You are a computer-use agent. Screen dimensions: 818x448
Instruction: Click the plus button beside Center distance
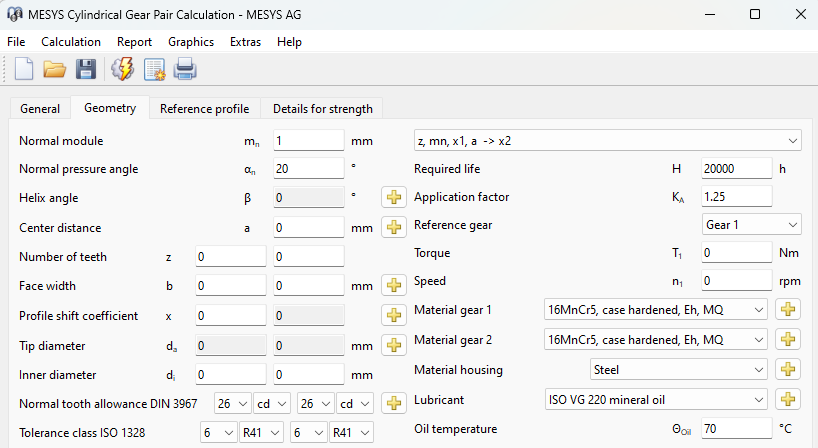(394, 227)
